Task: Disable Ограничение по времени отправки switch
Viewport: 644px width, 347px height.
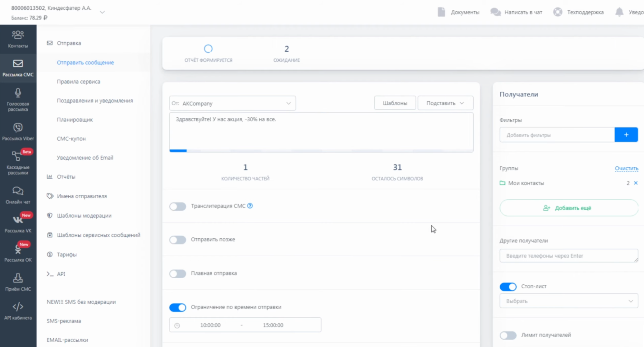Action: [x=178, y=307]
